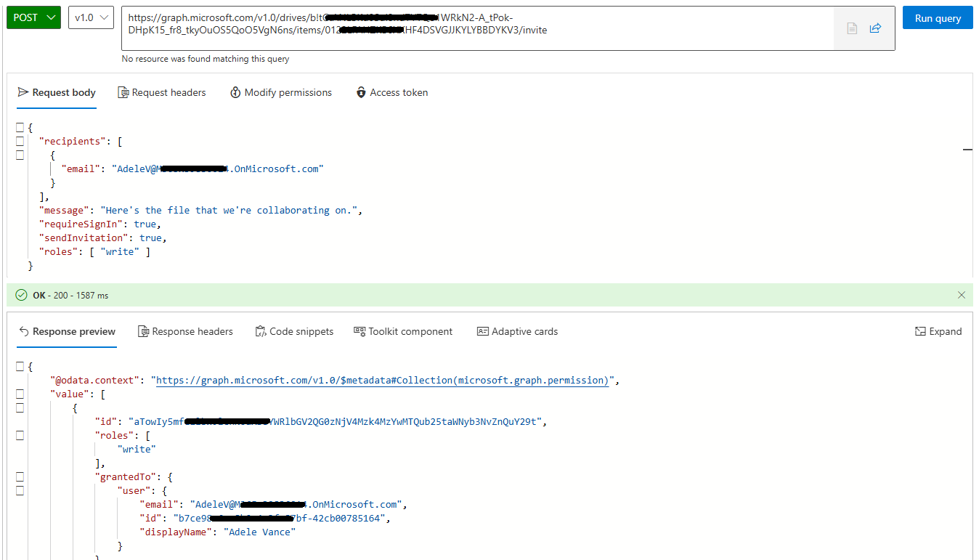
Task: Click the Access token lock icon
Action: (x=361, y=92)
